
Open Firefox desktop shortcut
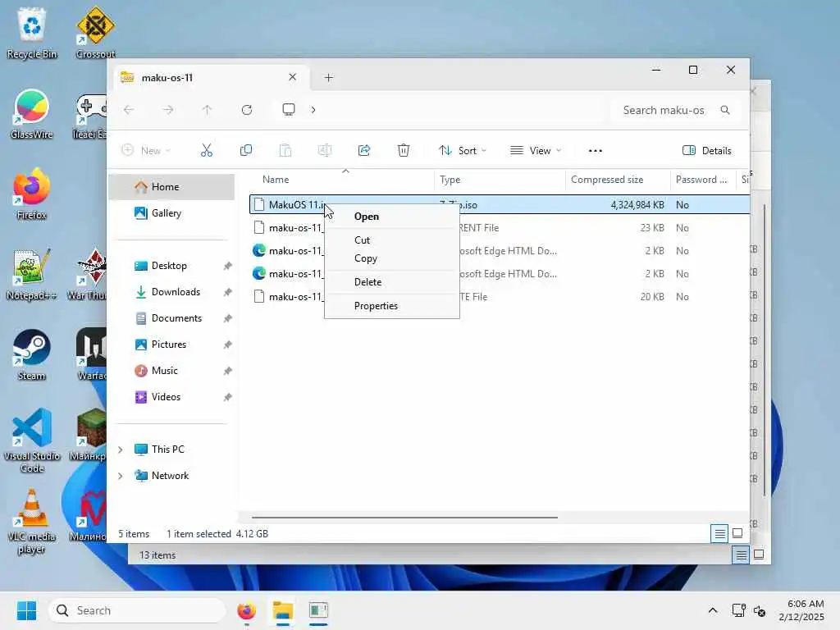point(32,194)
